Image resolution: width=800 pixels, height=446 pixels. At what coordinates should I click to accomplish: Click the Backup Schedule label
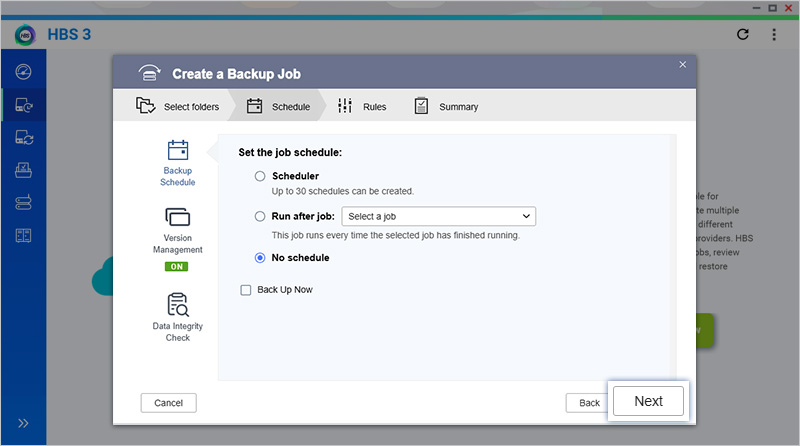(178, 177)
